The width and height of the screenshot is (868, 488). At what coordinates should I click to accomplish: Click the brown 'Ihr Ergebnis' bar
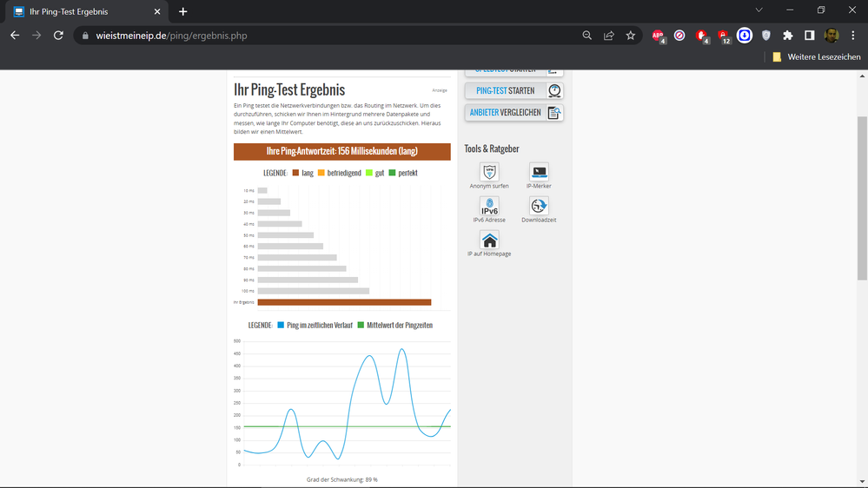pos(344,302)
